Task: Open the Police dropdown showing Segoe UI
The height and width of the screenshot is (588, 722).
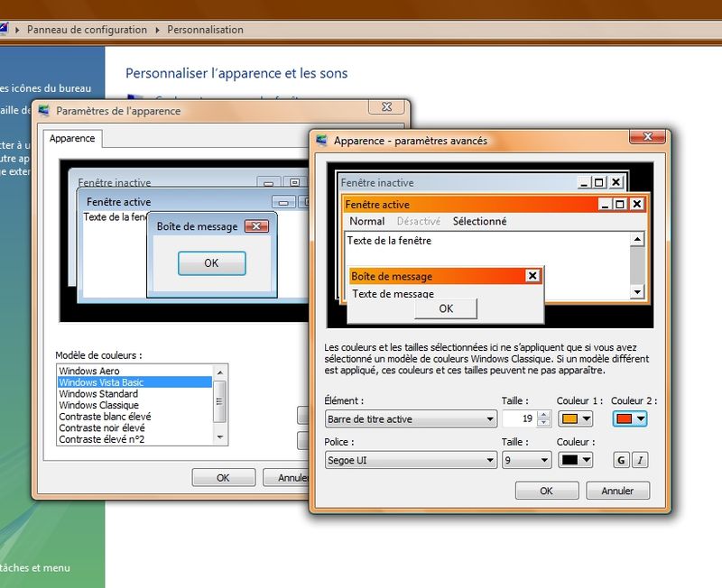Action: pos(411,460)
